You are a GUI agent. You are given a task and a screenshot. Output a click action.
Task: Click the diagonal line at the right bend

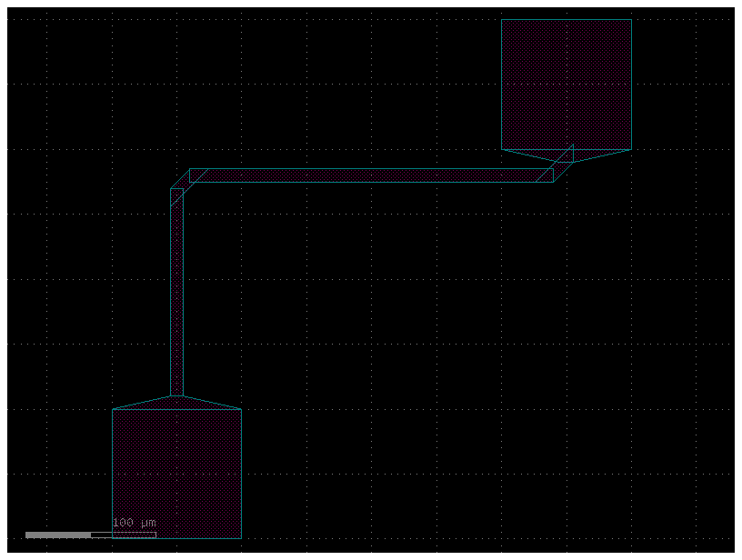pos(564,162)
